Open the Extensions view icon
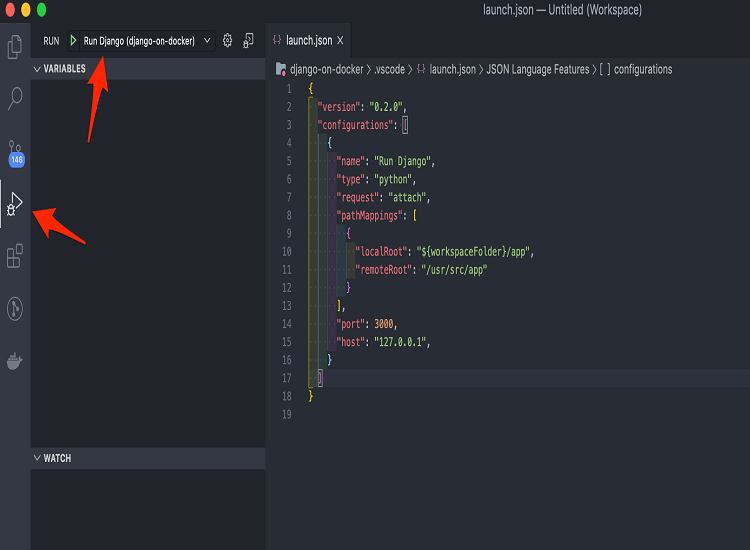This screenshot has height=550, width=750. pos(15,257)
